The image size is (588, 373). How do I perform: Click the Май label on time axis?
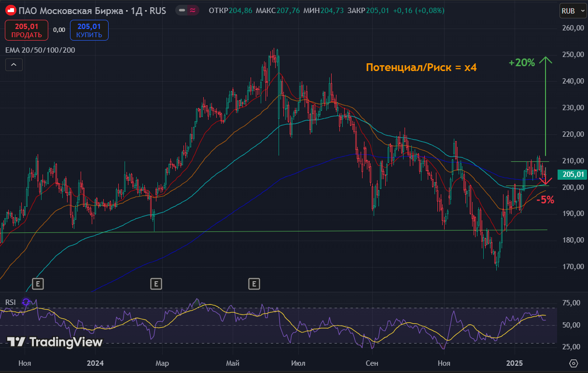tap(233, 363)
